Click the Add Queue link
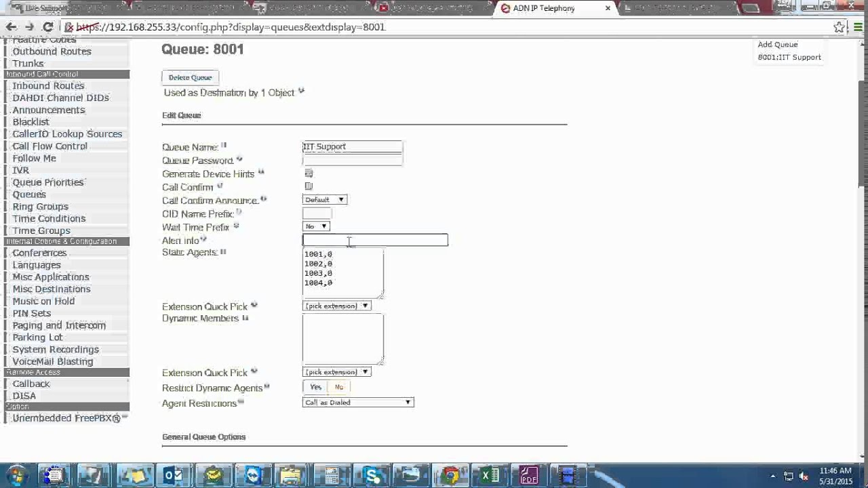The image size is (868, 488). point(778,45)
